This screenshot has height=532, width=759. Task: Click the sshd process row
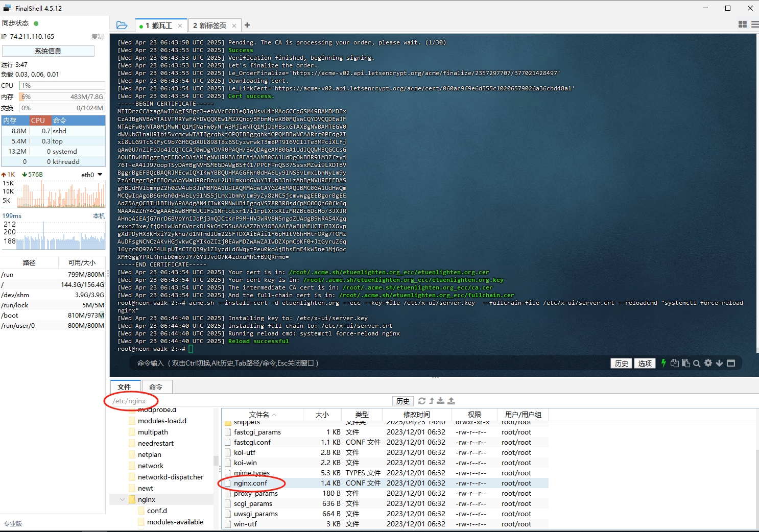[53, 131]
